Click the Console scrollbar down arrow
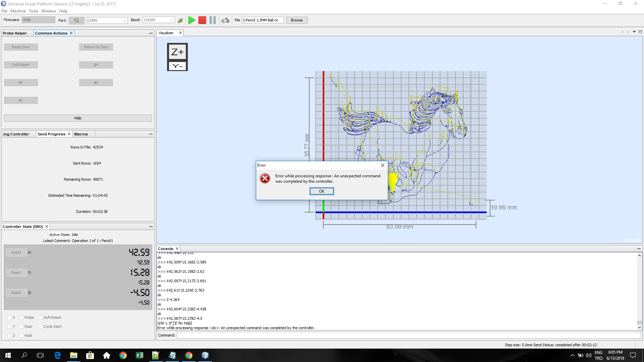 click(639, 327)
